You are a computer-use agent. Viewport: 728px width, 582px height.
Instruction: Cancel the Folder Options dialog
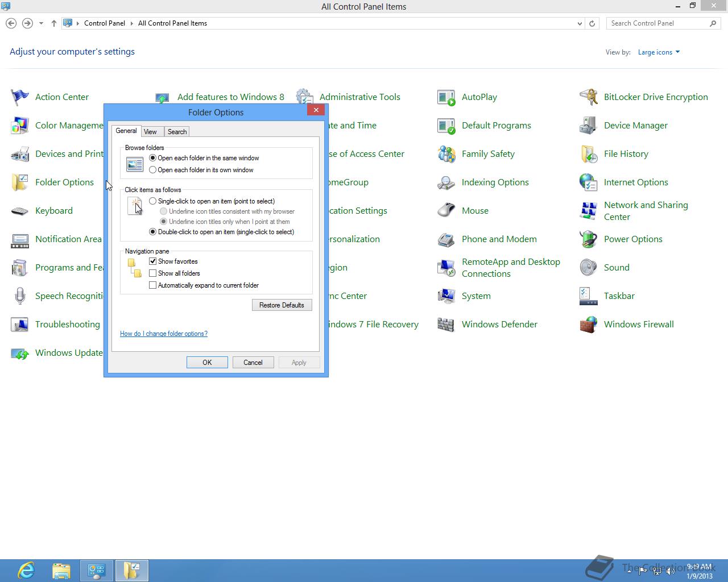click(253, 363)
